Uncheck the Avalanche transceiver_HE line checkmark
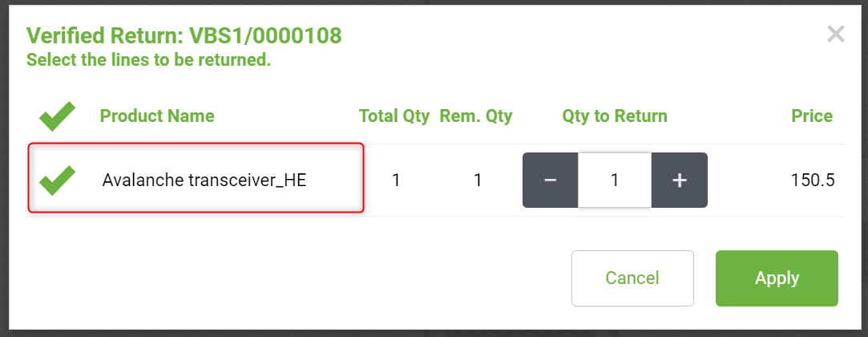This screenshot has width=868, height=337. (x=57, y=180)
